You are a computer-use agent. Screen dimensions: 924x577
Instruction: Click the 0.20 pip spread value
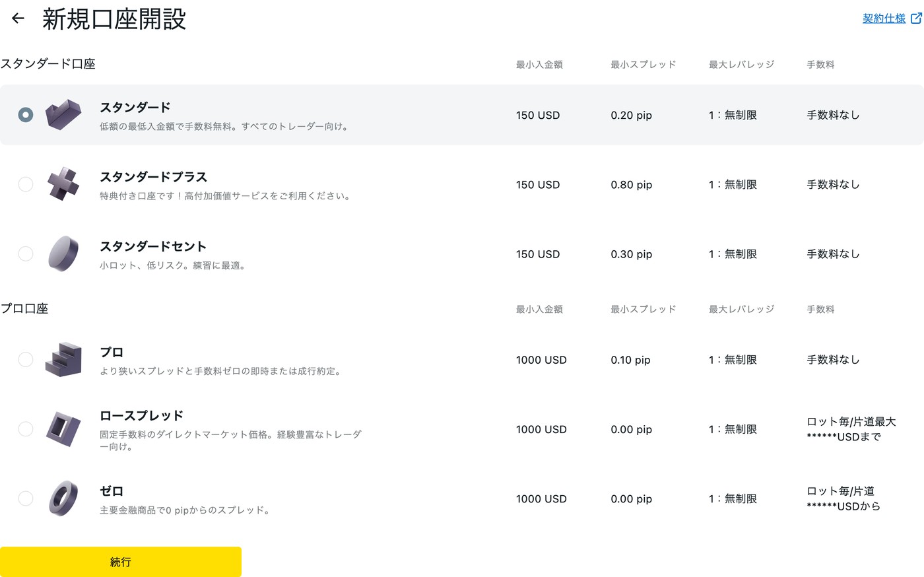631,115
